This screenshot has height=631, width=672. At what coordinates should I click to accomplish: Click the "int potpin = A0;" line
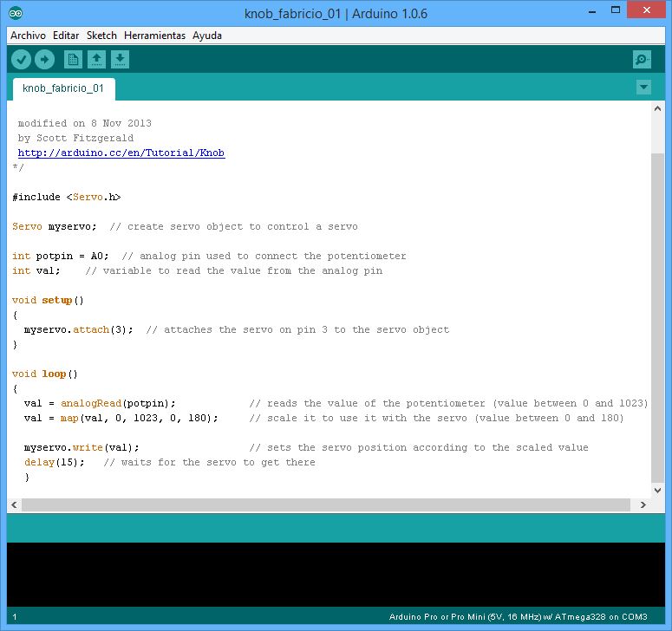coord(61,257)
